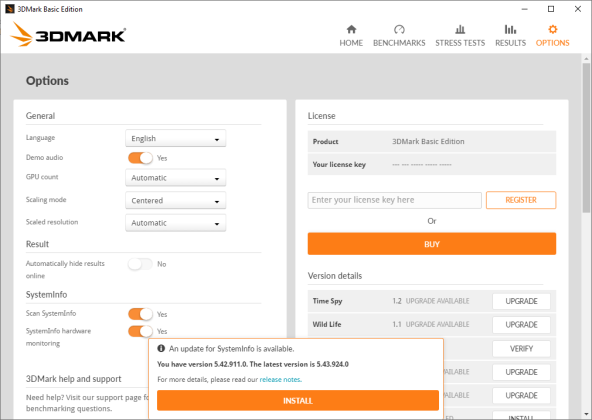The height and width of the screenshot is (420, 592).
Task: Click the 3DMark title bar app icon
Action: pos(10,9)
